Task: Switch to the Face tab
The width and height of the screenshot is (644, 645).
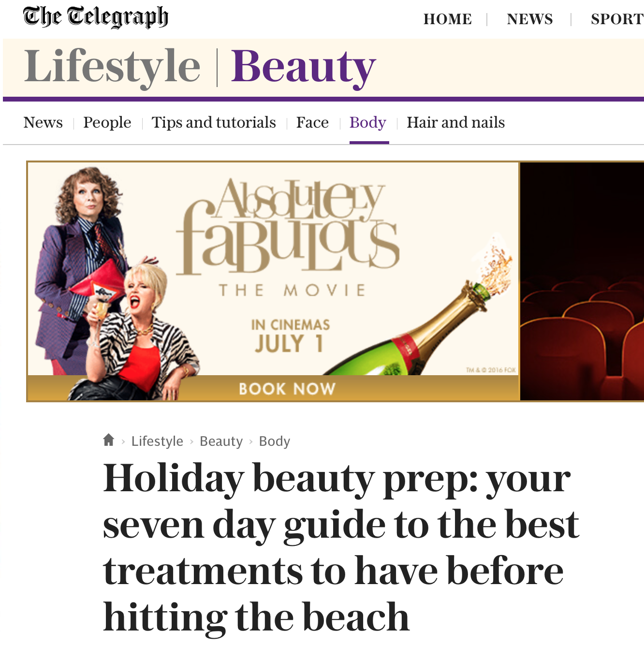Action: click(x=312, y=122)
